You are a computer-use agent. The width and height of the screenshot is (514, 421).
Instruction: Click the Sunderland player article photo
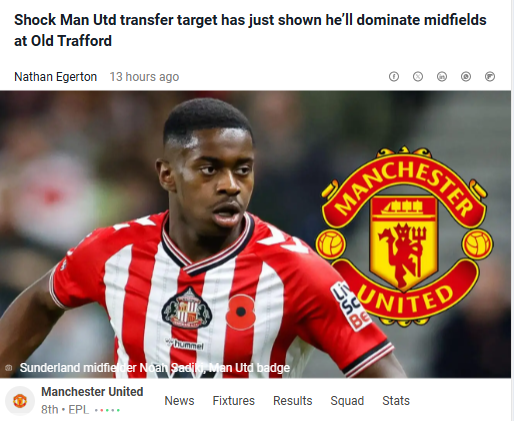click(255, 234)
